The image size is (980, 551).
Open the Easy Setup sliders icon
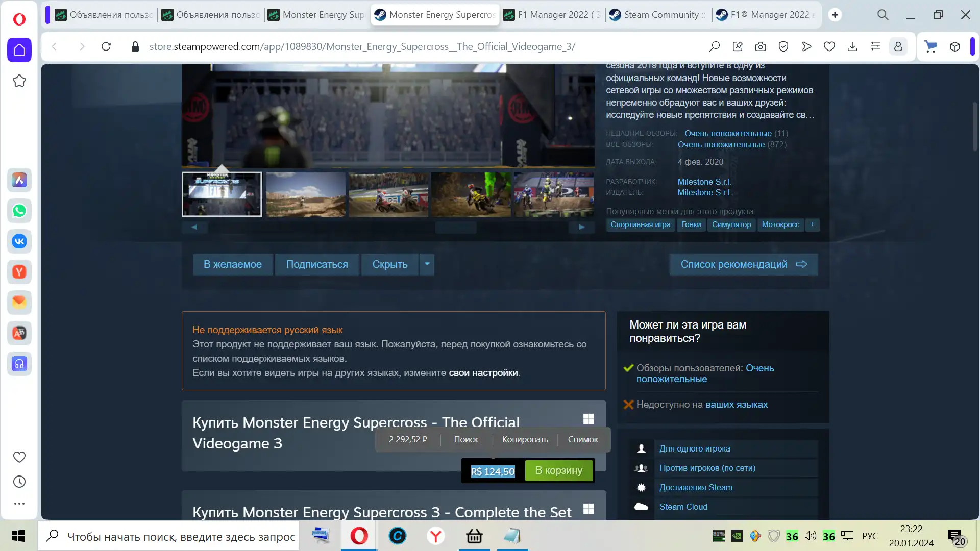[875, 46]
